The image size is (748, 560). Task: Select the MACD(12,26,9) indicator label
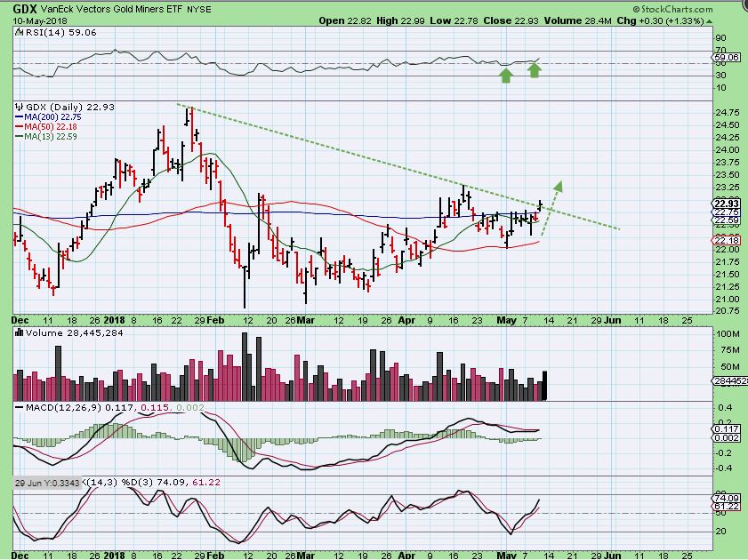click(63, 407)
